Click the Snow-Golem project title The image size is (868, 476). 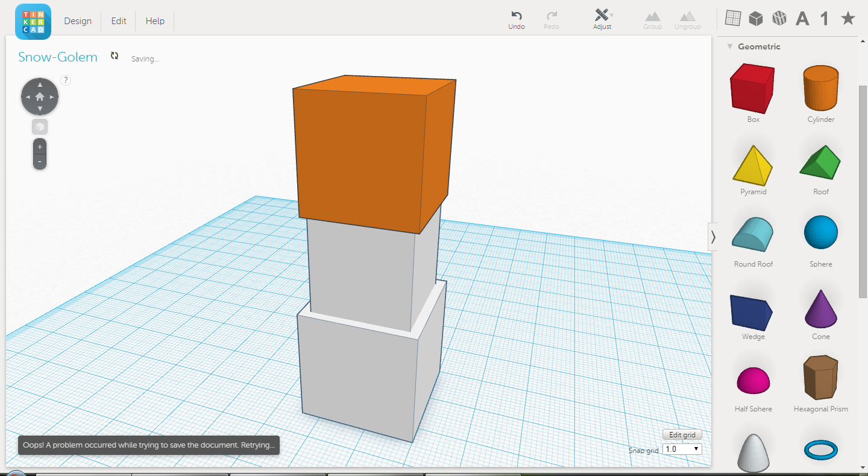pyautogui.click(x=58, y=57)
